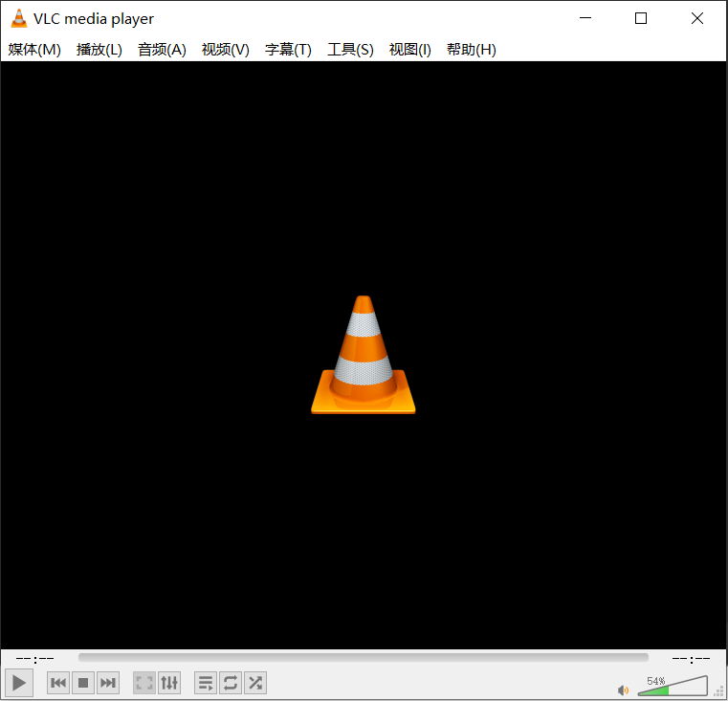Open extended settings (equalizer sliders icon)
The image size is (728, 701).
coord(169,683)
